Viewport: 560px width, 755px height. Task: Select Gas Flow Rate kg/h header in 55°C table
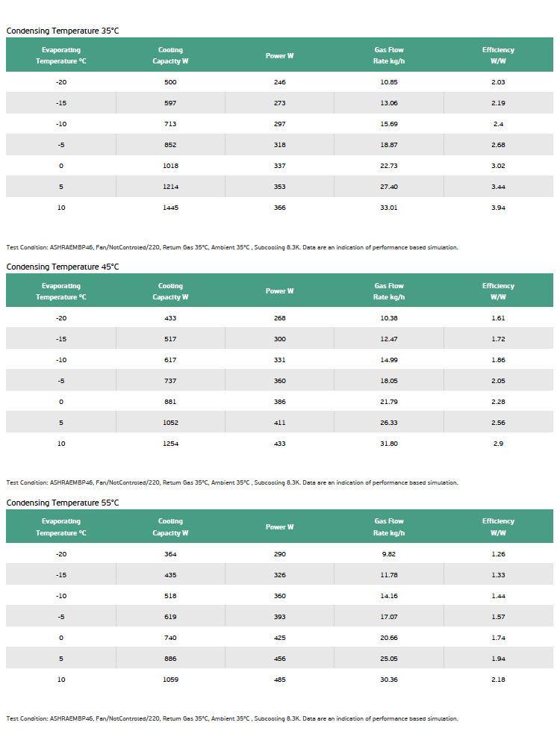pos(389,526)
